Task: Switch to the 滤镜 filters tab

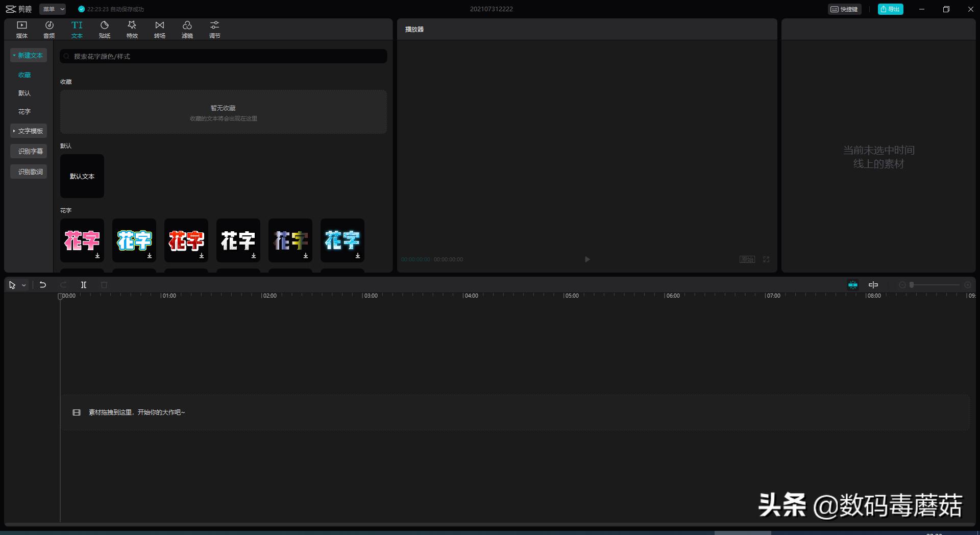Action: (187, 30)
